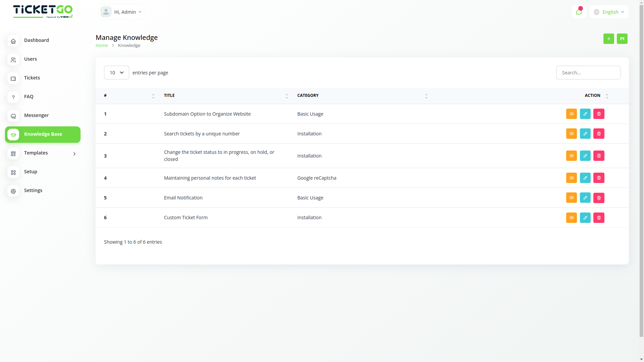Click the Settings gear icon
Image resolution: width=644 pixels, height=362 pixels.
pos(13,191)
